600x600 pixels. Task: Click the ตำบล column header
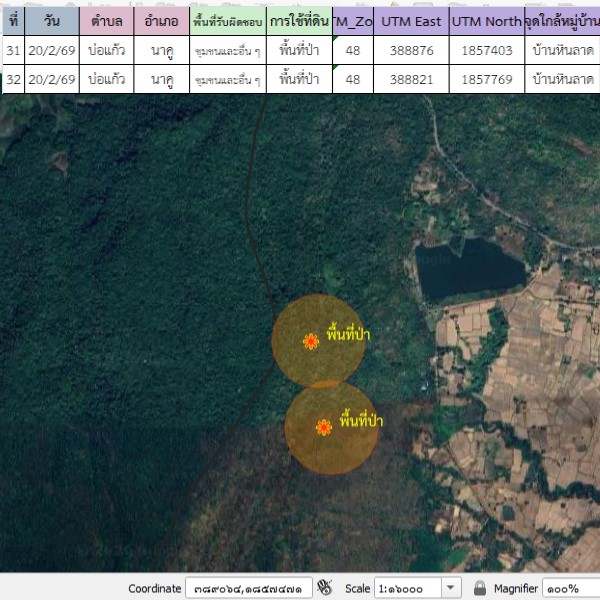[x=107, y=21]
